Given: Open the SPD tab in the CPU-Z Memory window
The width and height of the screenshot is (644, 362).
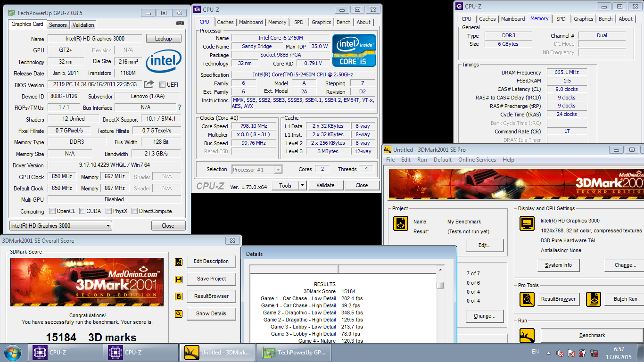Looking at the screenshot, I should click(x=561, y=19).
